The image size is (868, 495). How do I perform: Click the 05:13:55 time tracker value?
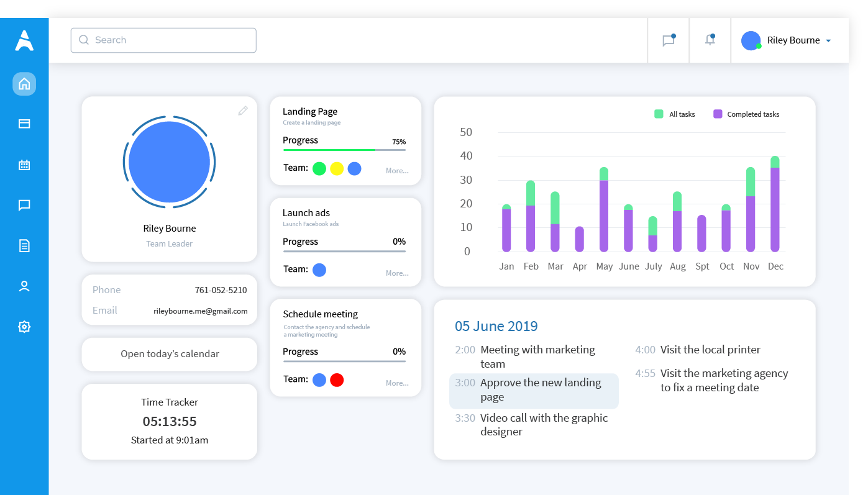pos(170,422)
